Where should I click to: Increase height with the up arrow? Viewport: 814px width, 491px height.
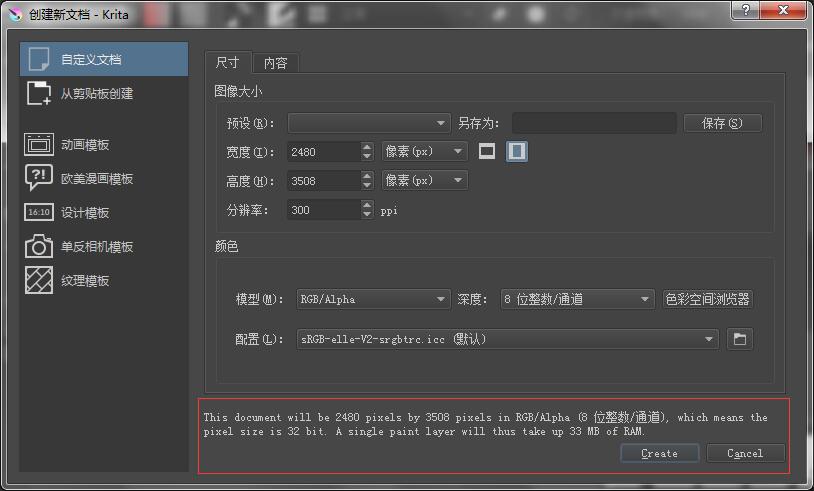(x=367, y=176)
